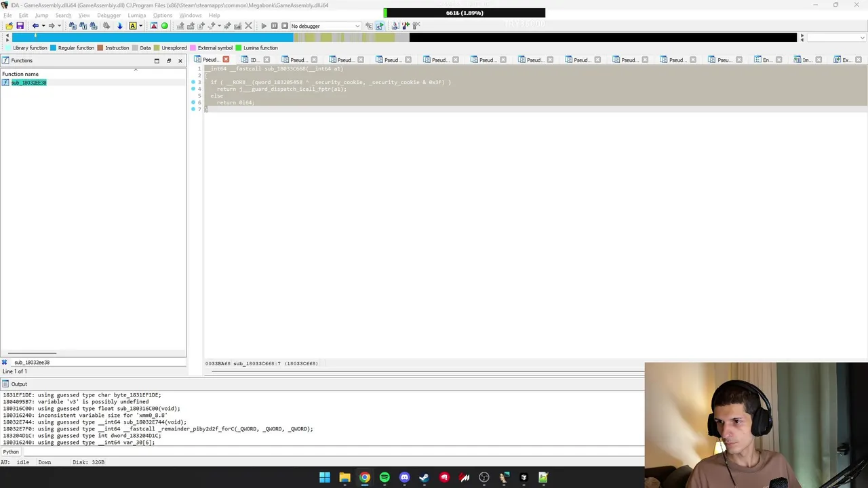The height and width of the screenshot is (488, 868).
Task: Open dropdown beside yellow 'A' icon
Action: pyautogui.click(x=140, y=26)
